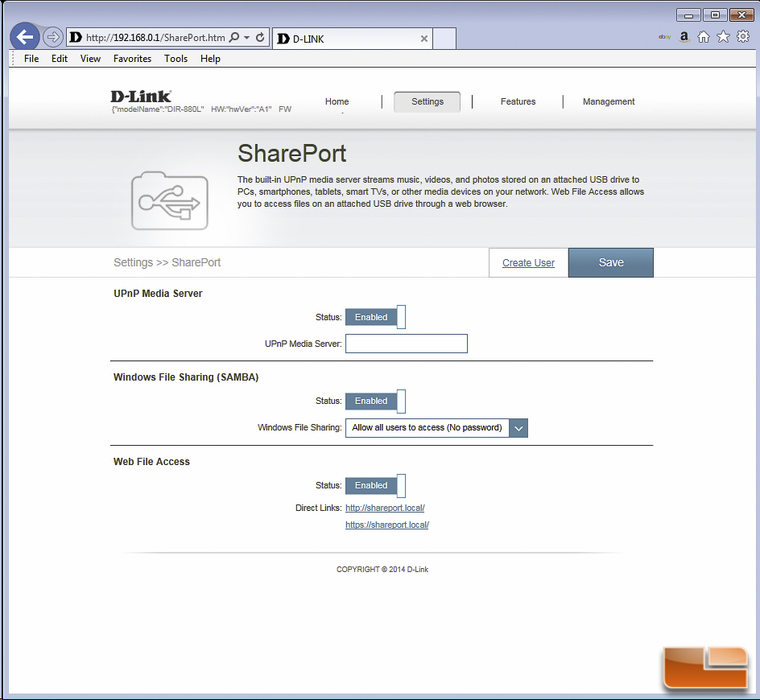Image resolution: width=760 pixels, height=700 pixels.
Task: Click the 'Windows File Sharing (SAMBA)' heading
Action: click(x=186, y=377)
